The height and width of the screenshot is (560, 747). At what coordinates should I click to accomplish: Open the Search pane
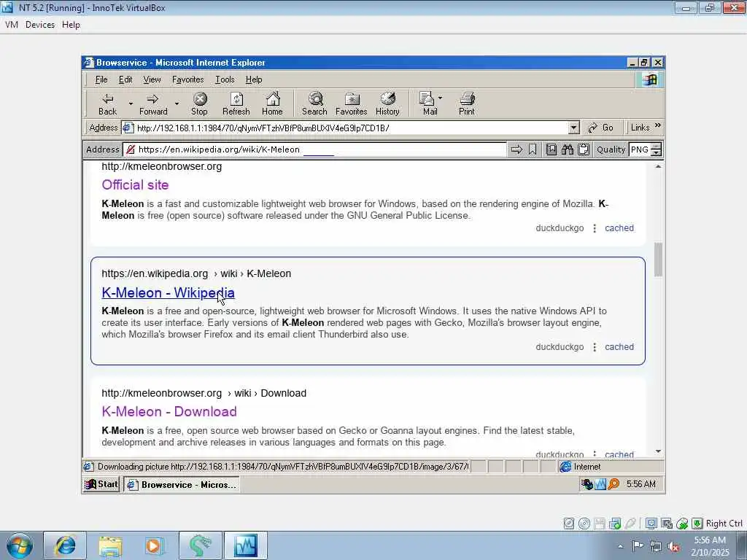[314, 104]
